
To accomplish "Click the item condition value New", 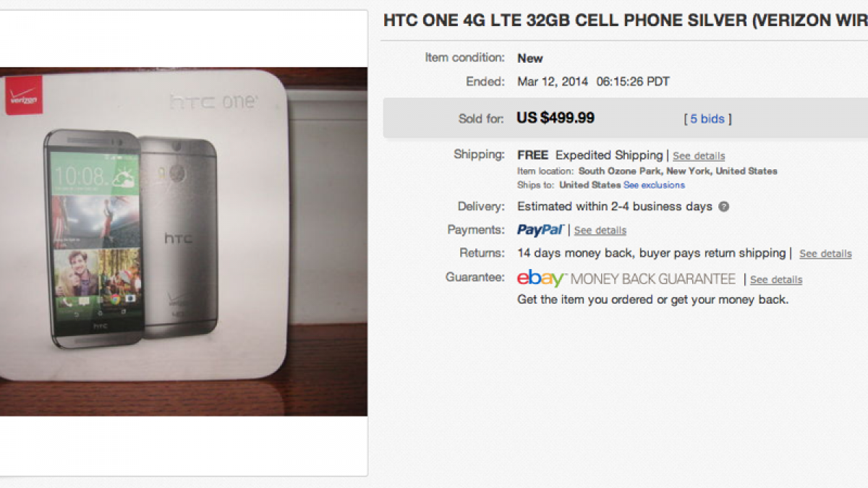I will coord(530,59).
